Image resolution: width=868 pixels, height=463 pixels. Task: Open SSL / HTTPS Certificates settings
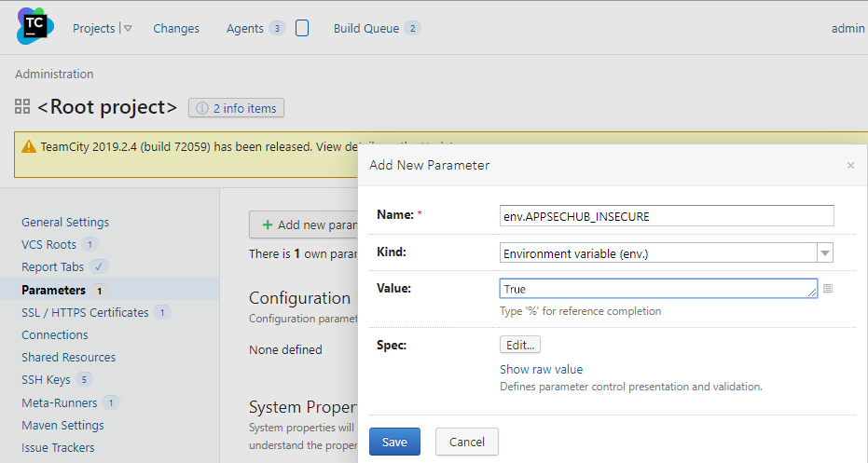click(85, 312)
